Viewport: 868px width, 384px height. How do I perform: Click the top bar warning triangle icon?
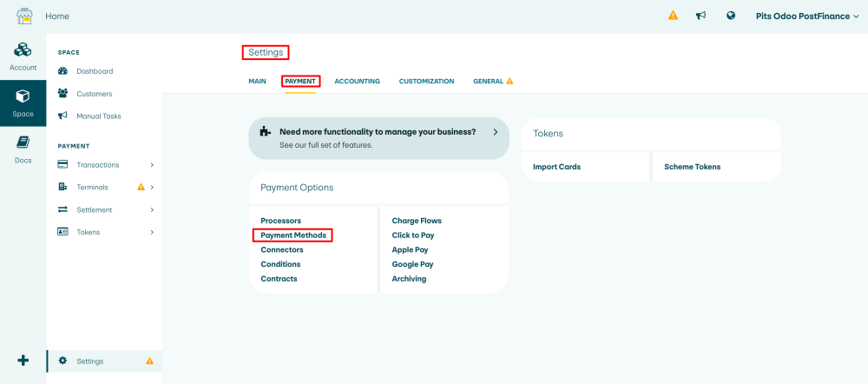[x=673, y=16]
